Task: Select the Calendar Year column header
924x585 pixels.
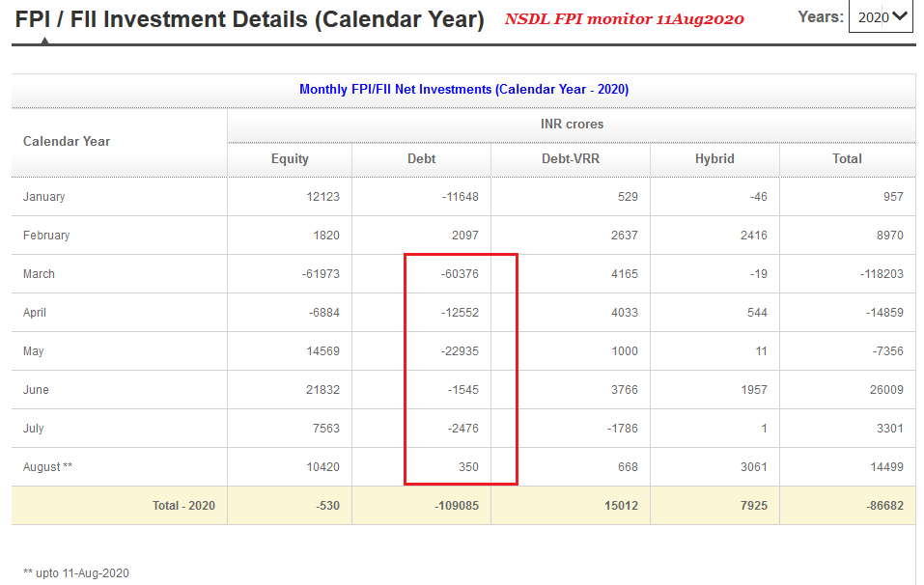Action: pos(67,141)
